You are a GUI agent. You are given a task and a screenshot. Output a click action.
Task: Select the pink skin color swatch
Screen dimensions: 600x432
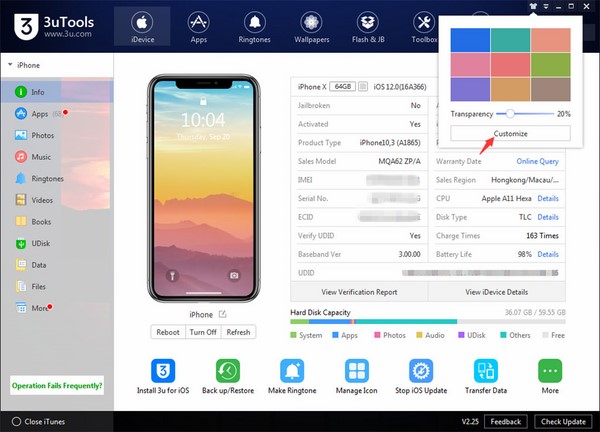pyautogui.click(x=470, y=65)
